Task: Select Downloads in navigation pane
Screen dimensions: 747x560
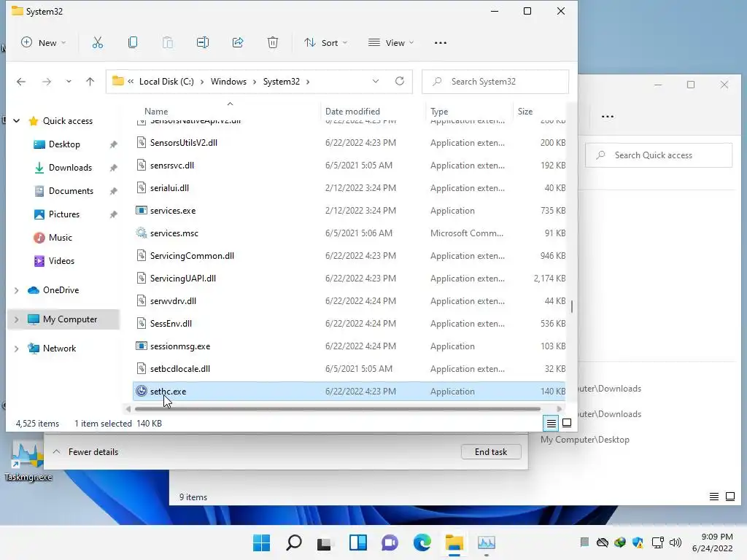Action: point(70,168)
